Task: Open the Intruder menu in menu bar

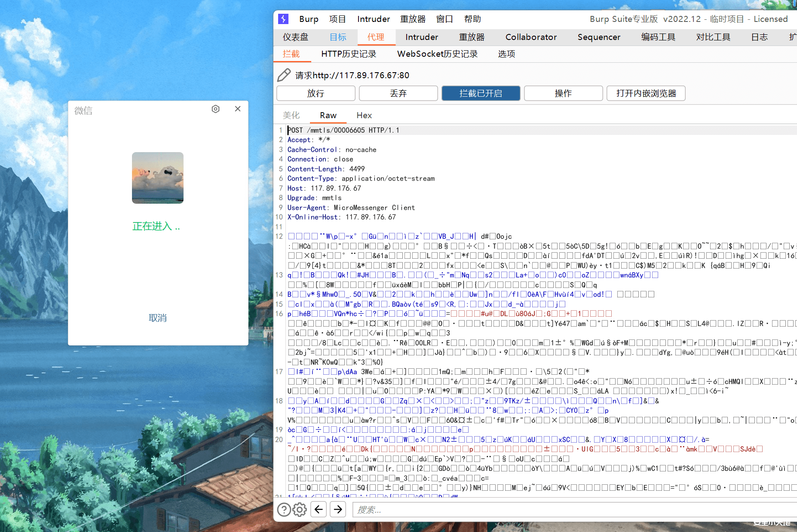Action: point(374,19)
